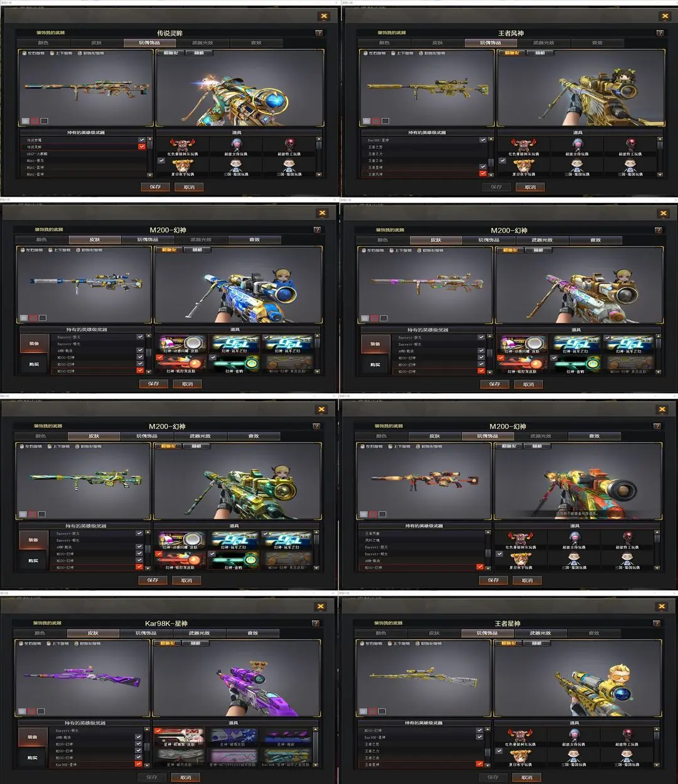This screenshot has width=678, height=784.
Task: Pick red background swatch in 传说灵眸 preview
Action: coord(35,121)
